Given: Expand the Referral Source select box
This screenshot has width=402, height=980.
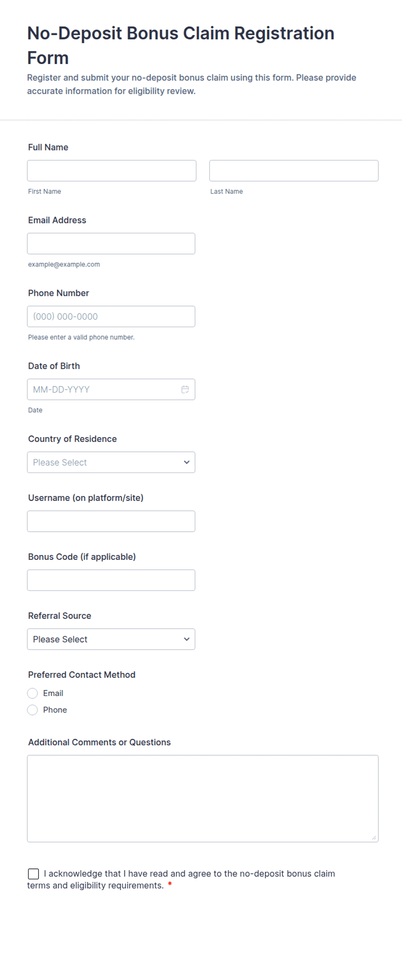Looking at the screenshot, I should (x=111, y=639).
